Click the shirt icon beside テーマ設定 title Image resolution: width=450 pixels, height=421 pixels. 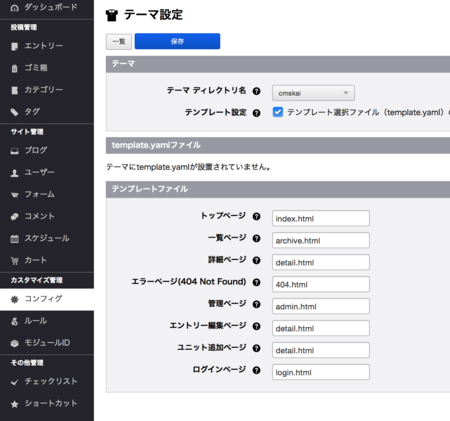coord(112,15)
